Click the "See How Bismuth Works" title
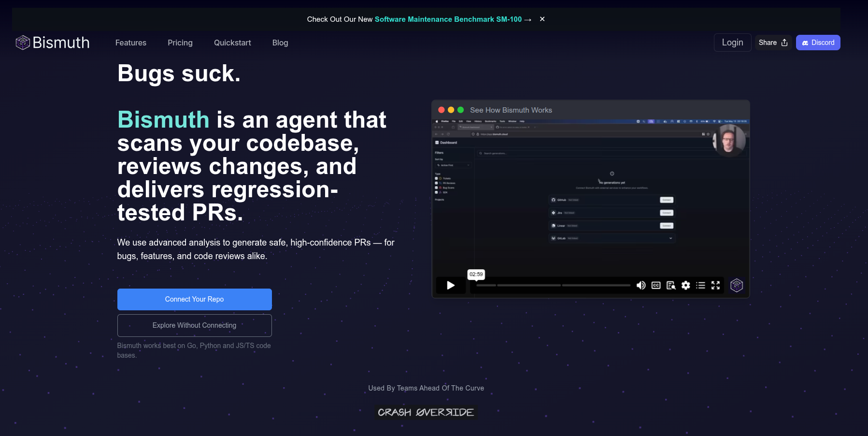868x436 pixels. click(x=511, y=110)
